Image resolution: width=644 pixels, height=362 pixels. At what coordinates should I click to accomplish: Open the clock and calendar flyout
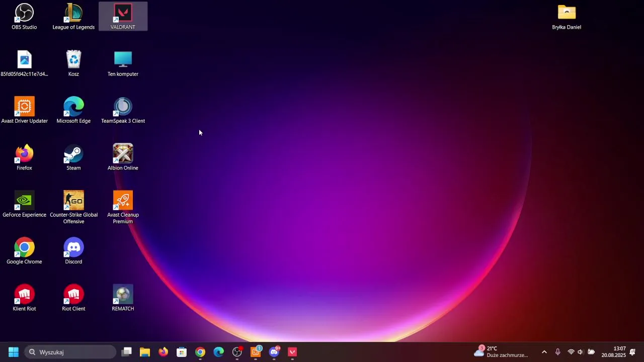613,352
